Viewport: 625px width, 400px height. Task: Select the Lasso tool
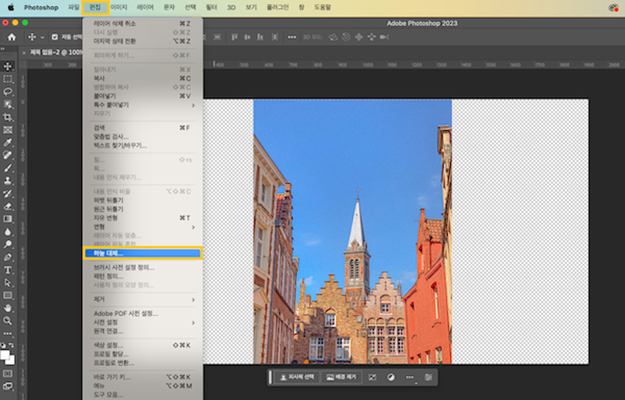pos(8,91)
